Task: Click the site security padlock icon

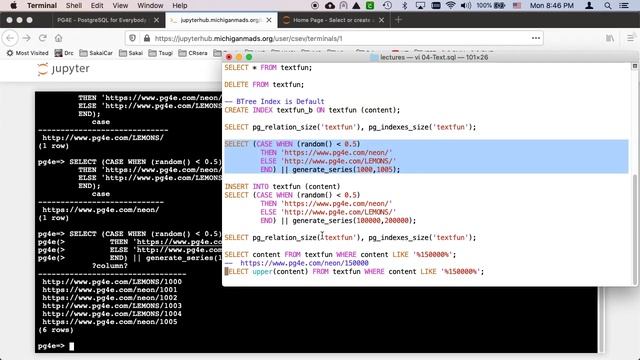Action: [147, 38]
